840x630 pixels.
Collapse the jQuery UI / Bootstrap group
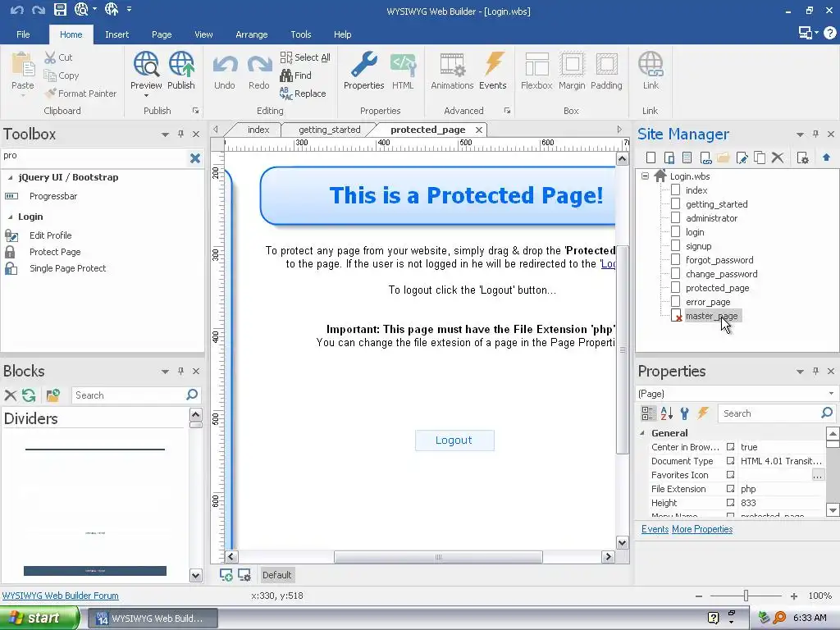10,177
